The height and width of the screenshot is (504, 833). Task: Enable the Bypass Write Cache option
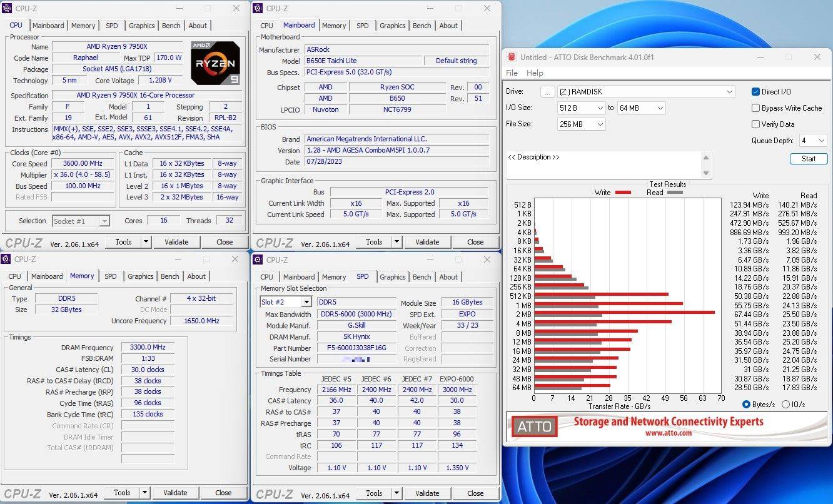pyautogui.click(x=756, y=108)
